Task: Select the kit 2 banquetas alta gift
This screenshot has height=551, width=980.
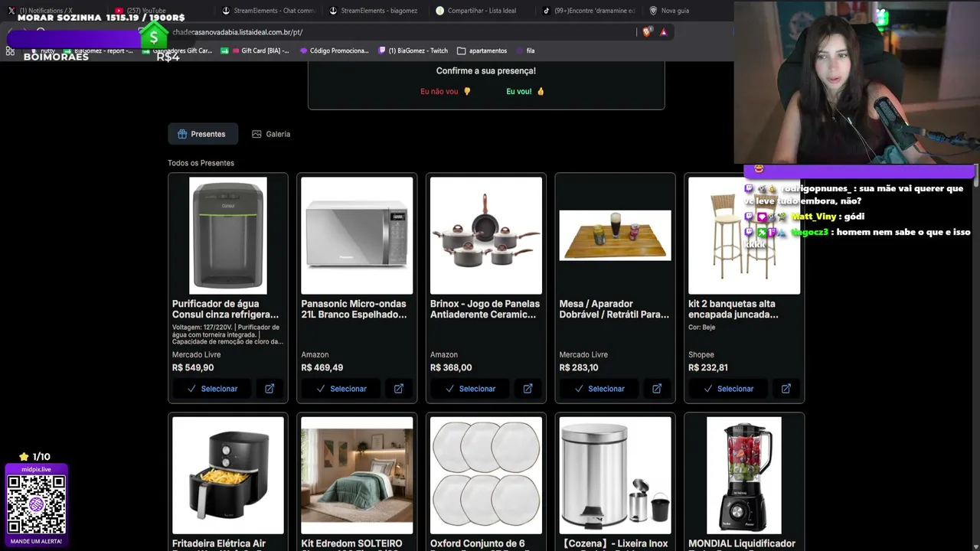Action: pyautogui.click(x=729, y=389)
